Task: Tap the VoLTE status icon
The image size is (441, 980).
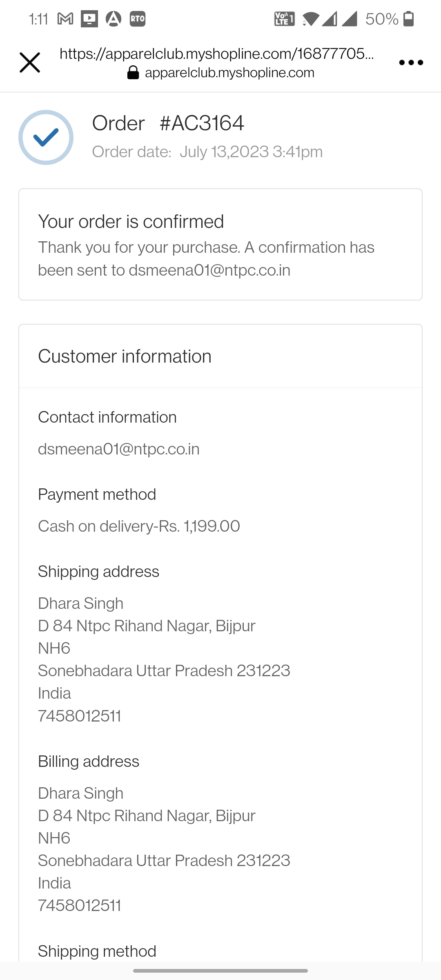Action: coord(284,19)
